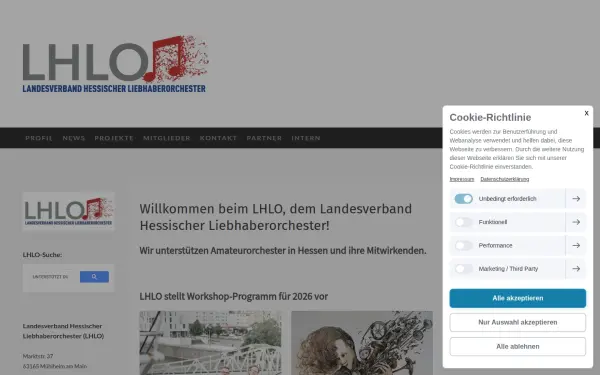The width and height of the screenshot is (600, 375).
Task: Open the PARTNER menu item
Action: pyautogui.click(x=264, y=138)
